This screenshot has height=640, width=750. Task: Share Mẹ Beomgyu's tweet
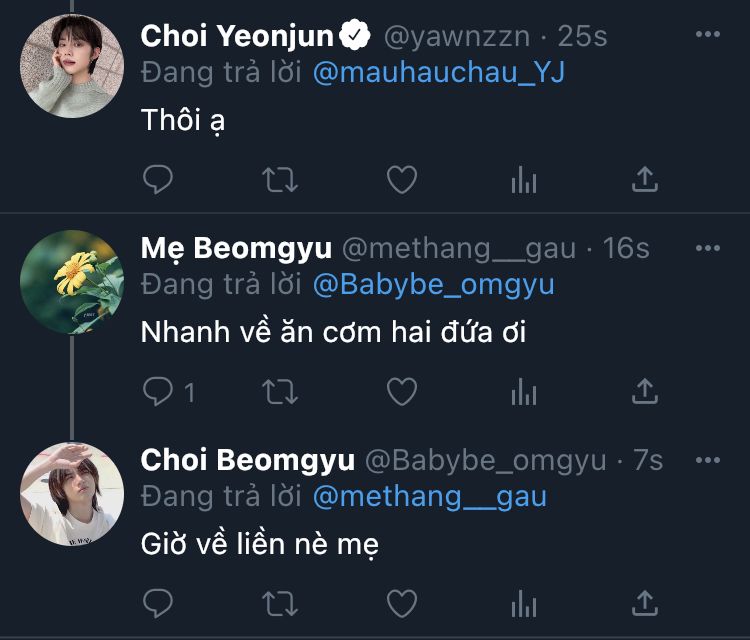646,392
